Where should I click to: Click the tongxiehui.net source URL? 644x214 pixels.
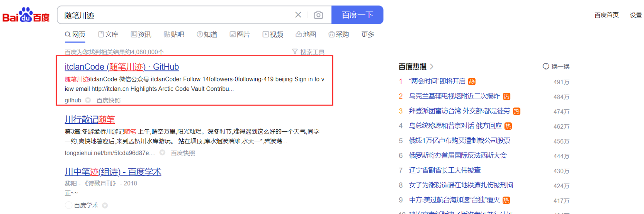[x=110, y=153]
